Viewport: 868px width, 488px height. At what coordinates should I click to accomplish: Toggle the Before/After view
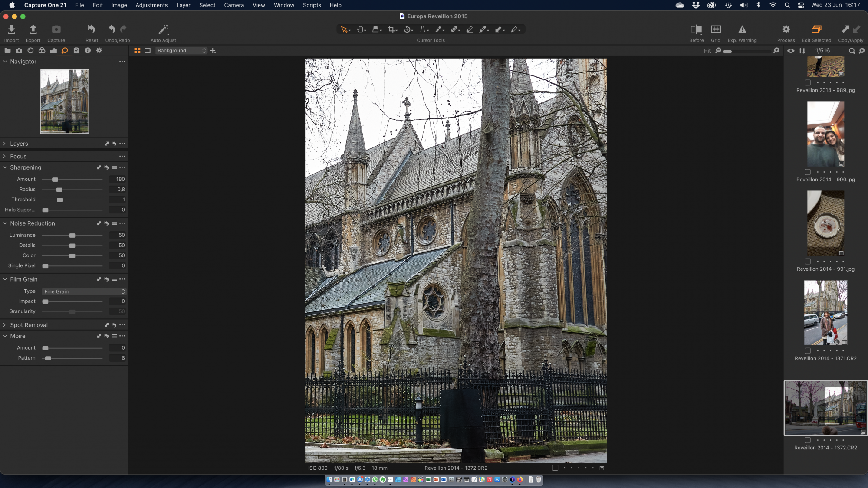(696, 29)
